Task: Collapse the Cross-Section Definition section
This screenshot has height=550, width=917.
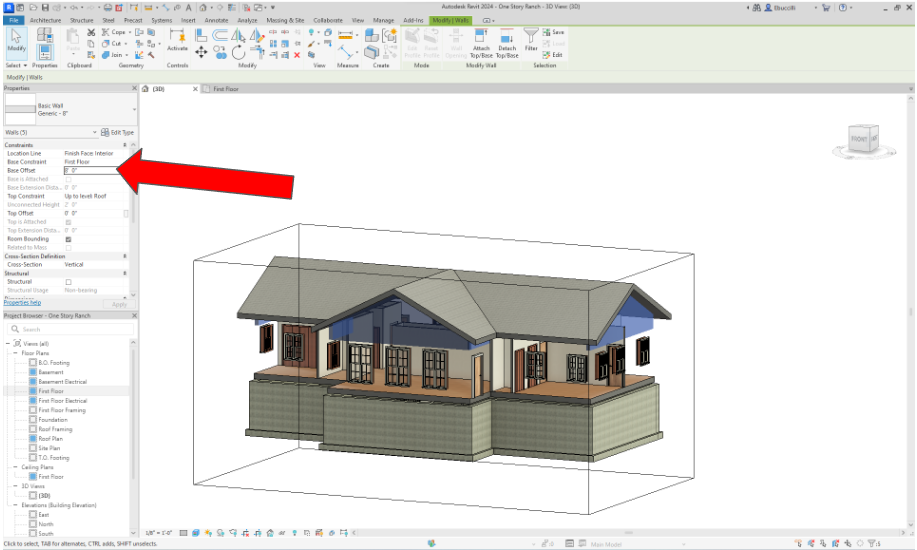Action: point(125,256)
